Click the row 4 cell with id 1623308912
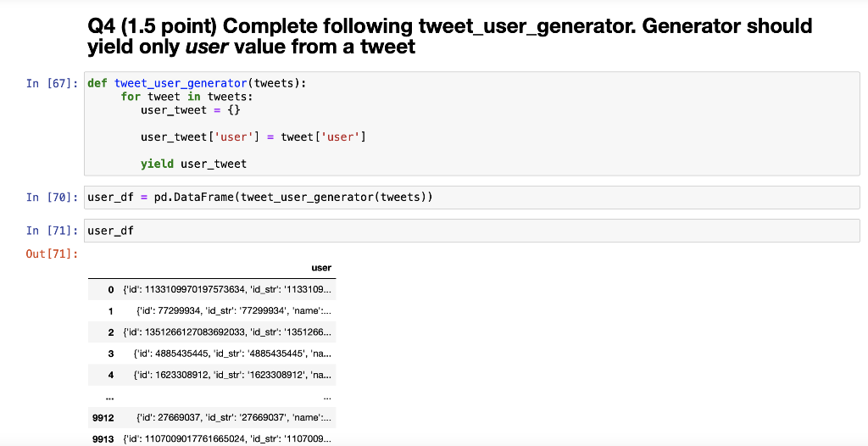Viewport: 868px width, 446px height. [x=233, y=372]
